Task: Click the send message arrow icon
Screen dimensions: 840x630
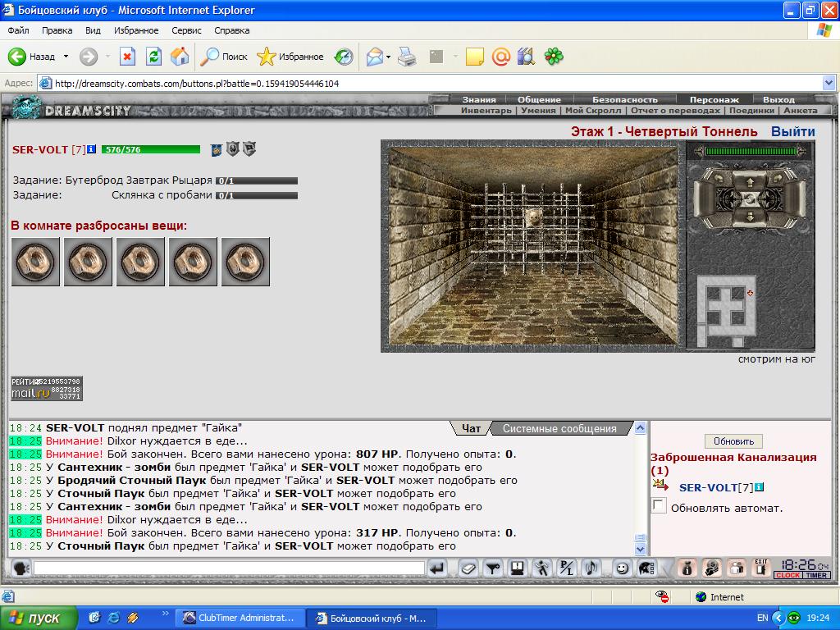Action: [x=437, y=568]
